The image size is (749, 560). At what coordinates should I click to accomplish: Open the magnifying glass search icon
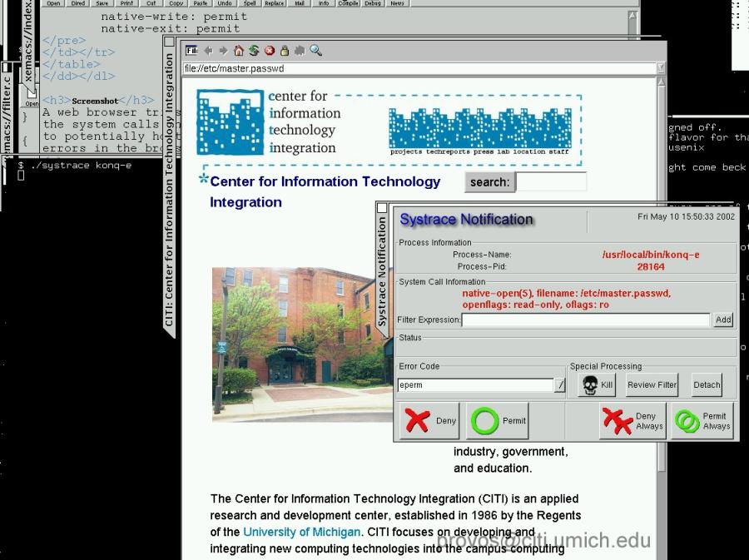[x=316, y=51]
